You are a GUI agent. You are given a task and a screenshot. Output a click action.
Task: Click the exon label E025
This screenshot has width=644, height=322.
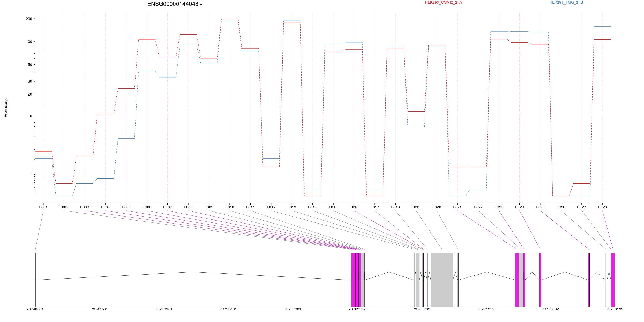click(540, 207)
